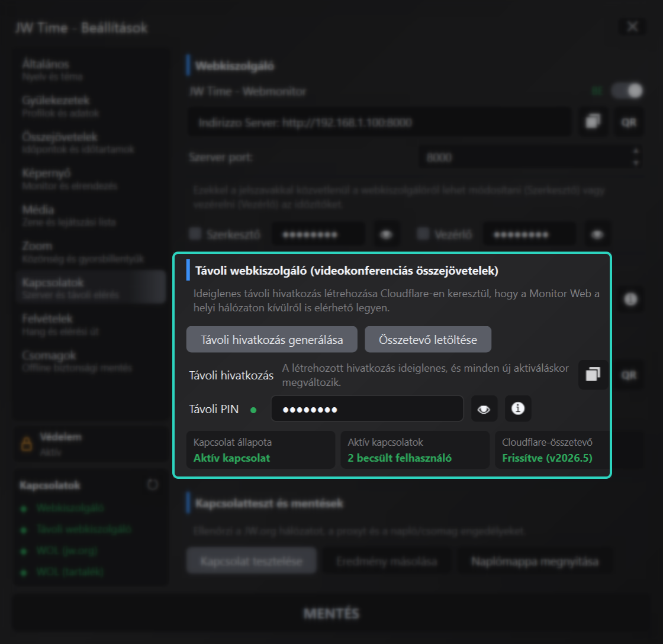Click the 'Távoli webkiszolgáló (videokonferenciás összejövetelek)' heading

point(347,271)
